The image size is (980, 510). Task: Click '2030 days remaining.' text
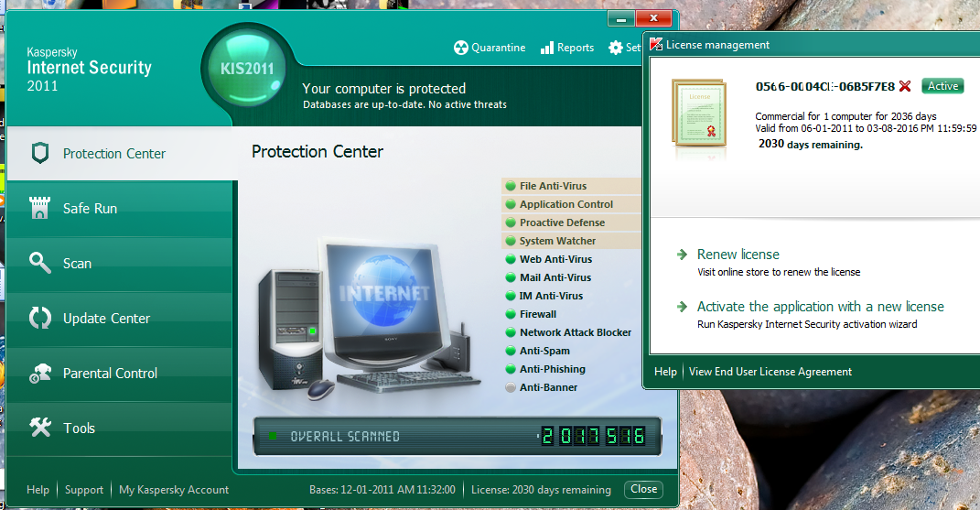pos(810,144)
